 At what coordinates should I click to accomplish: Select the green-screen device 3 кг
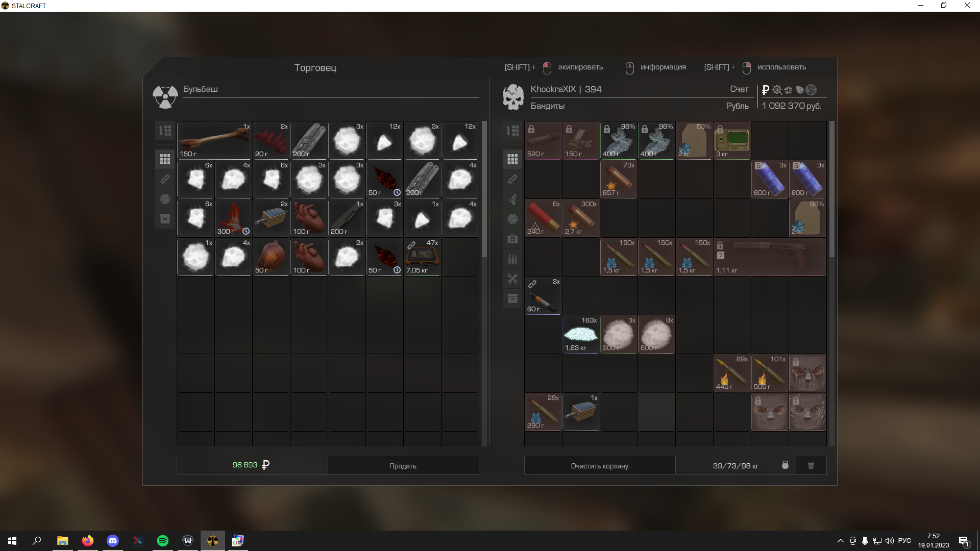(732, 140)
